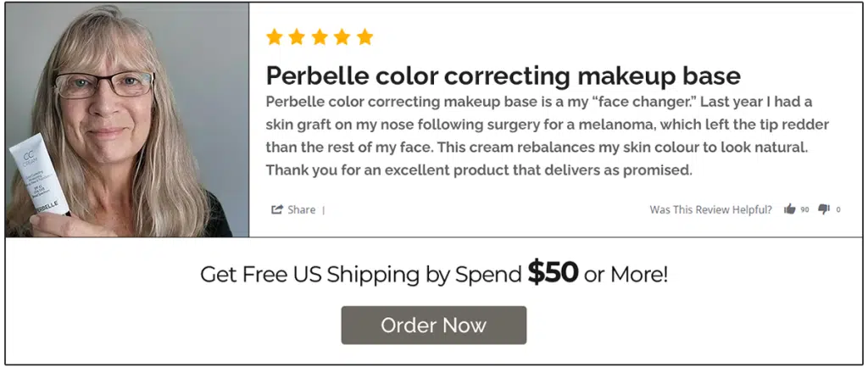Click the fifth gold rating star
868x367 pixels.
click(x=364, y=37)
